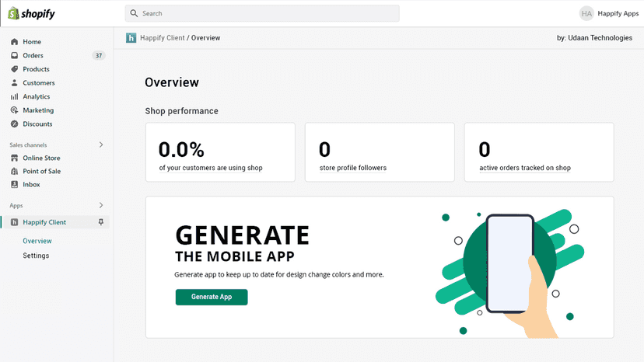Click the phone-in-hand illustration
The width and height of the screenshot is (644, 362).
pos(509,273)
